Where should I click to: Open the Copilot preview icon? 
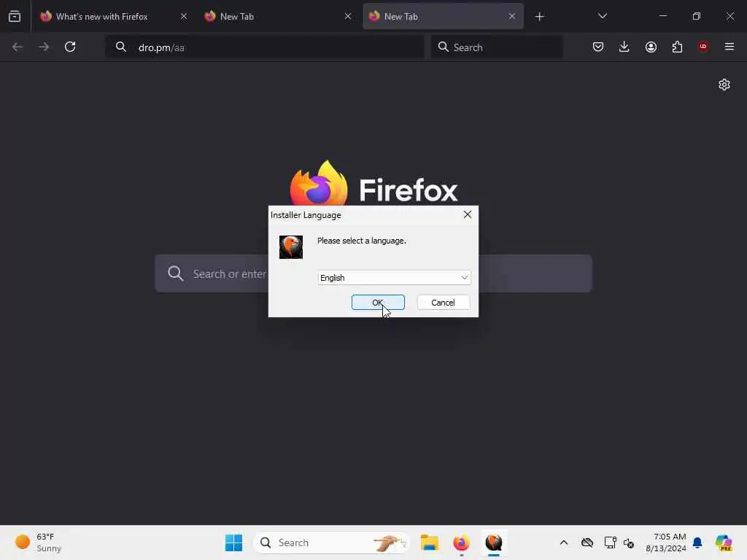point(724,542)
